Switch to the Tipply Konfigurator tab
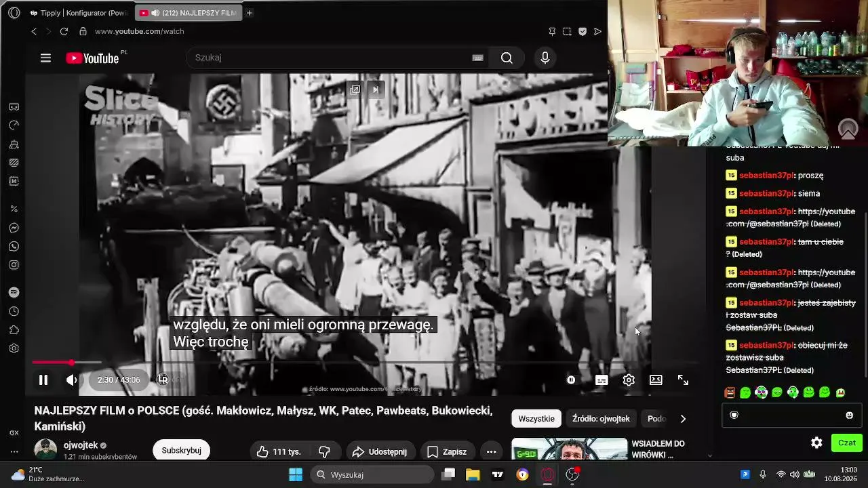This screenshot has height=488, width=868. pos(78,13)
